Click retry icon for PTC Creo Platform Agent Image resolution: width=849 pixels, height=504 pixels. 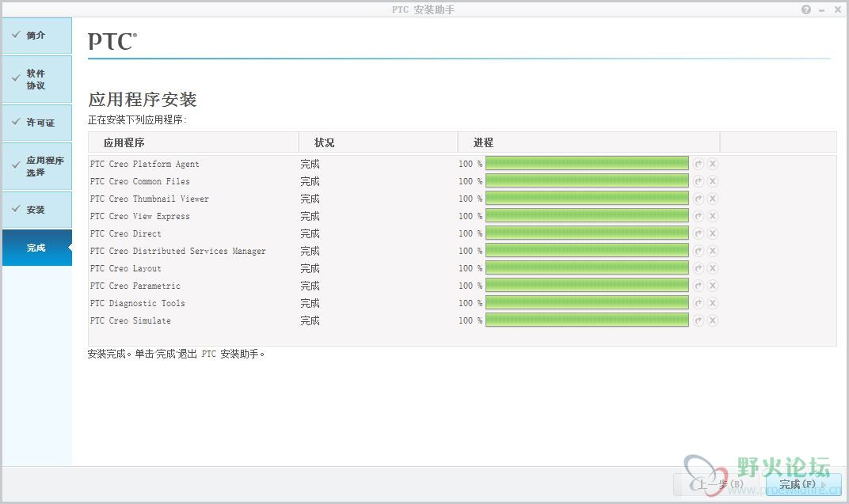(x=699, y=164)
